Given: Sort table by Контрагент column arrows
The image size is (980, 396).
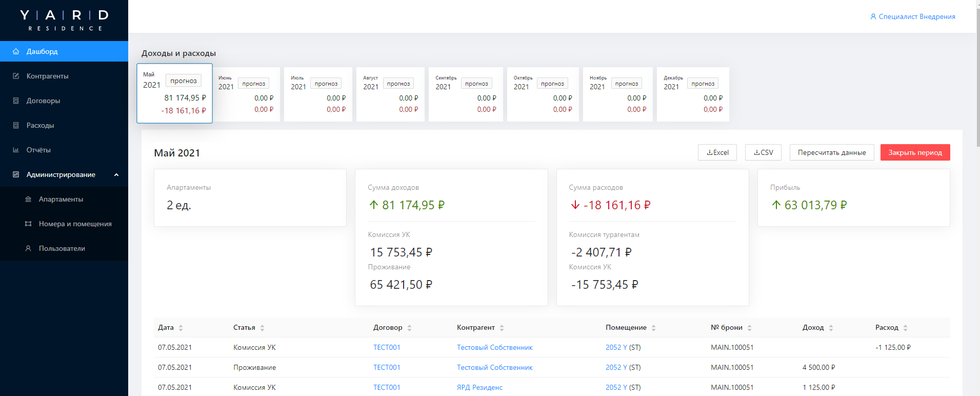Looking at the screenshot, I should (x=502, y=328).
